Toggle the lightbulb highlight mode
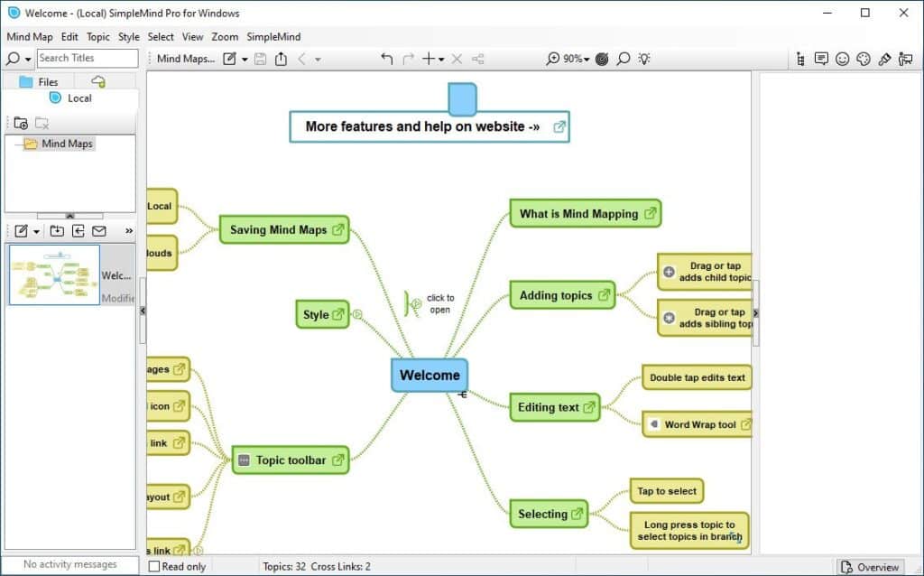924x576 pixels. click(x=644, y=58)
